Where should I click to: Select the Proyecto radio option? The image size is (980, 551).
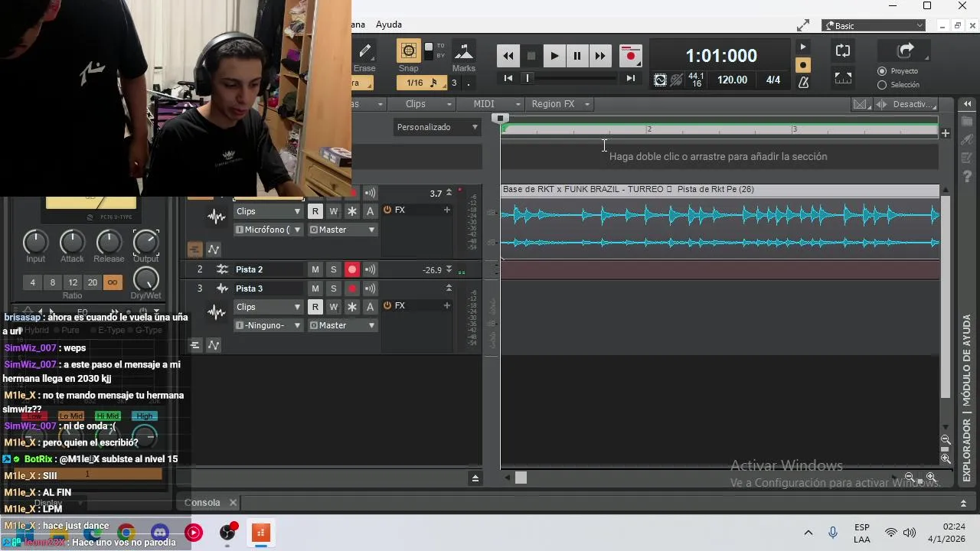click(882, 71)
